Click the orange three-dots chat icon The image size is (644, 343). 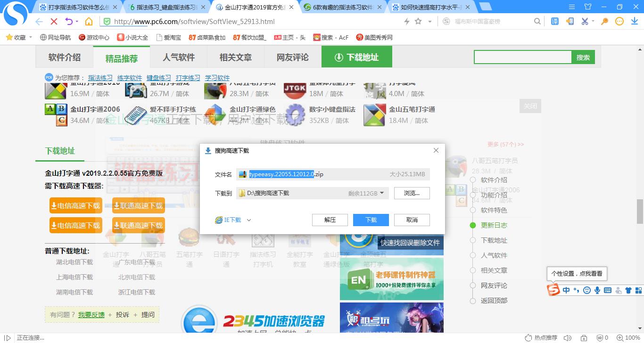tap(620, 21)
